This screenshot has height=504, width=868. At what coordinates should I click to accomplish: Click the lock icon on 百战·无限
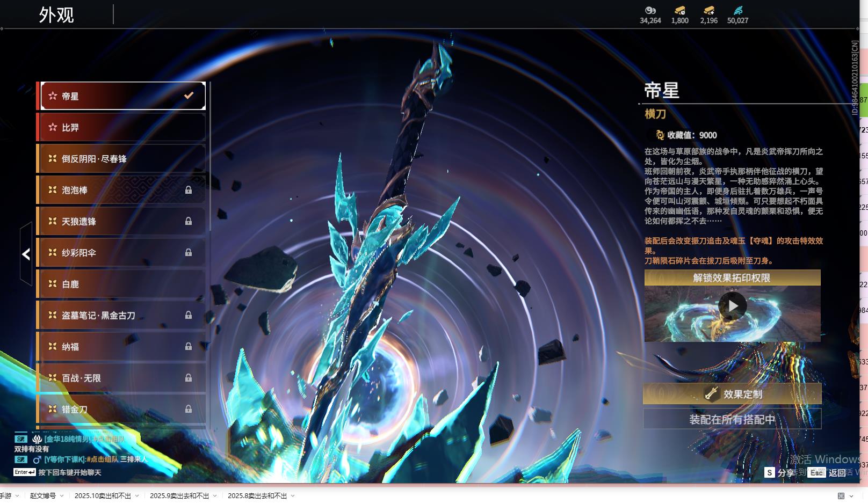[x=189, y=378]
